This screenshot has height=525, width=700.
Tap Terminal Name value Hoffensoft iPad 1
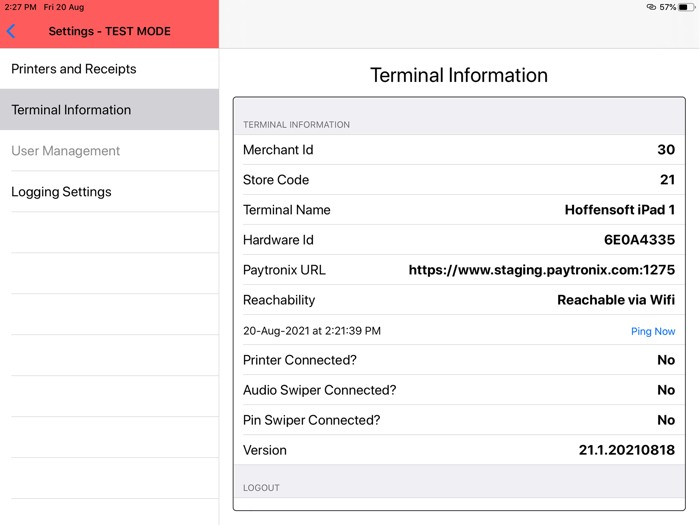coord(620,210)
